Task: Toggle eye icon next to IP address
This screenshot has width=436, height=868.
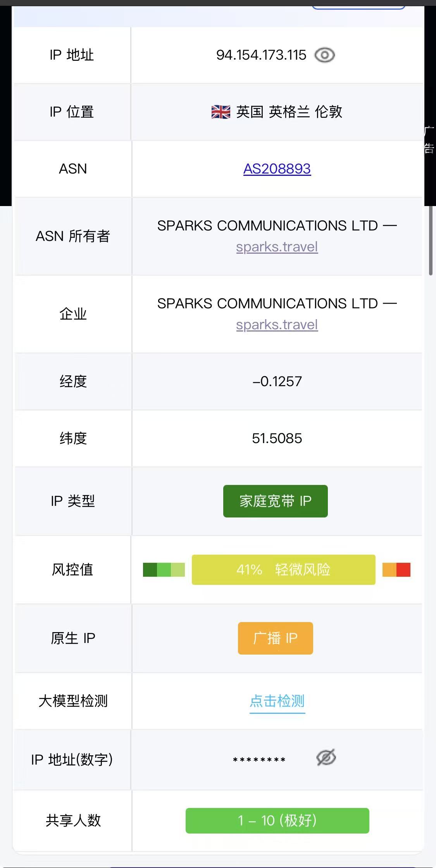Action: [324, 55]
